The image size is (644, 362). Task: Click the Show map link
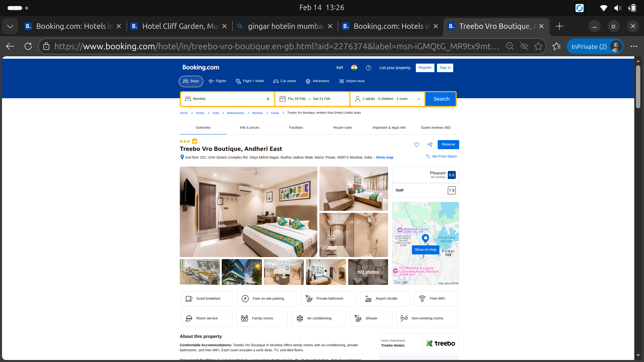[x=384, y=158]
